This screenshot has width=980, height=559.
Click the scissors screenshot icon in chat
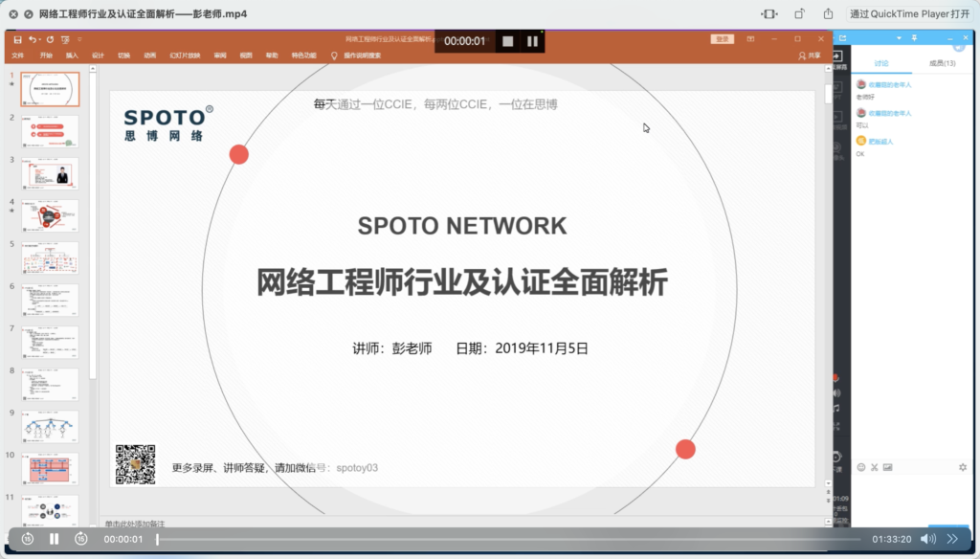click(875, 467)
